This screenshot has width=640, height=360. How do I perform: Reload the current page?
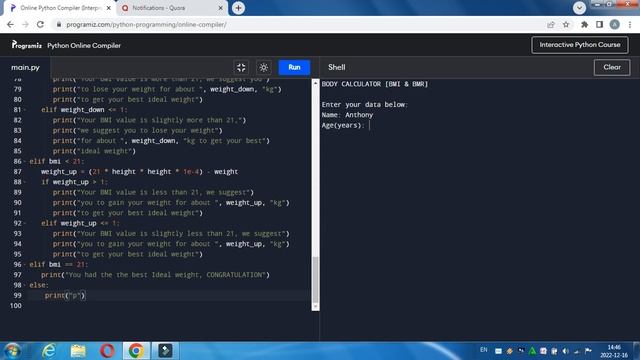pyautogui.click(x=40, y=24)
